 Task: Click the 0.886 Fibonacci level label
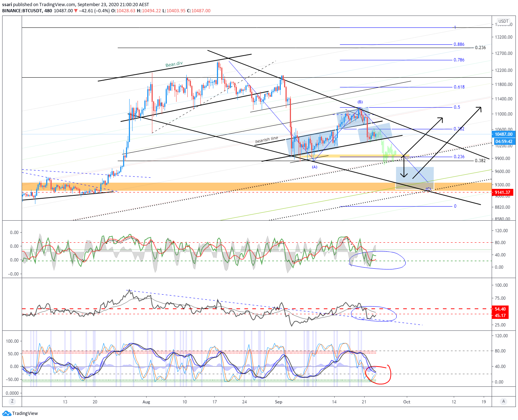tap(459, 44)
